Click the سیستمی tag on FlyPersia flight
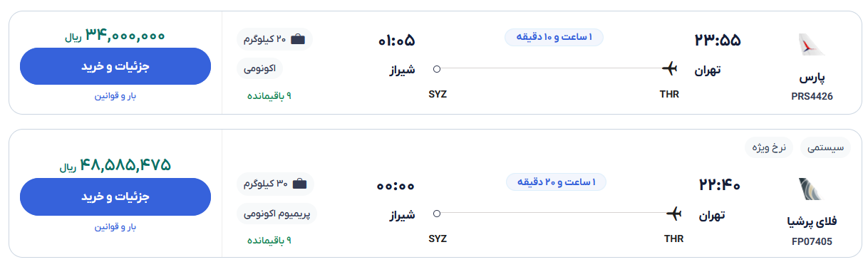The width and height of the screenshot is (868, 262). (x=825, y=148)
